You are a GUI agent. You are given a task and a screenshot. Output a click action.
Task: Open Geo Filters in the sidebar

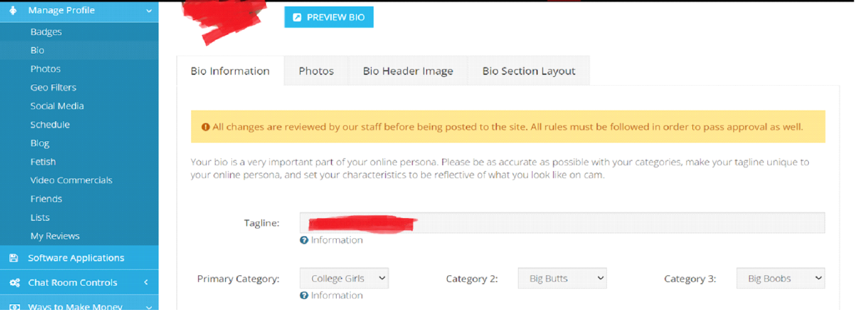point(53,87)
